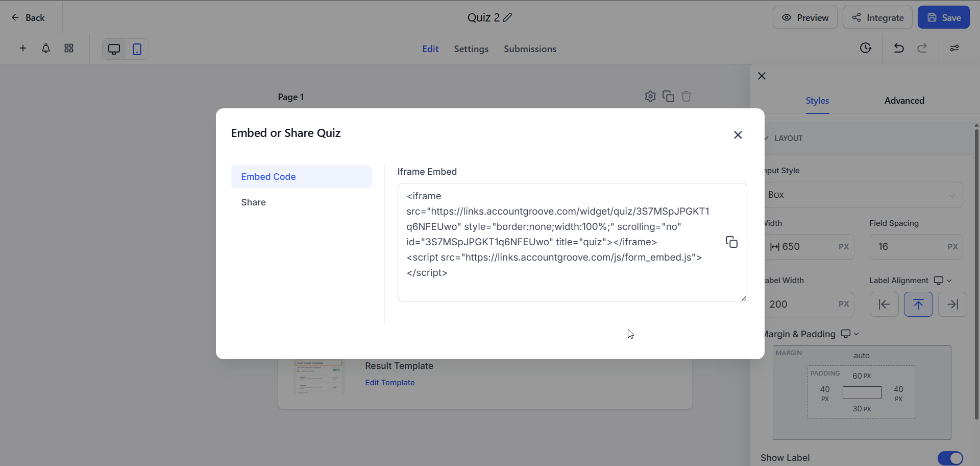Select the Styles tab
980x466 pixels.
pos(817,101)
